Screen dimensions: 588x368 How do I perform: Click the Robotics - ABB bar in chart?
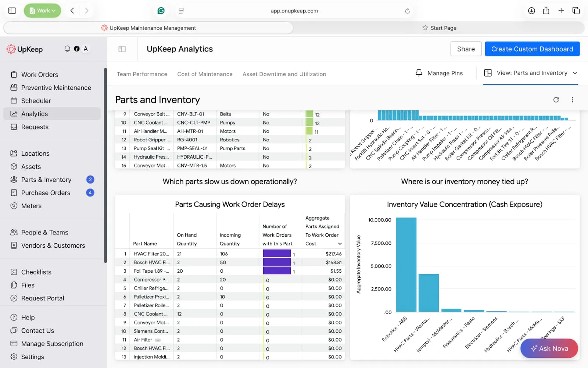coord(406,265)
